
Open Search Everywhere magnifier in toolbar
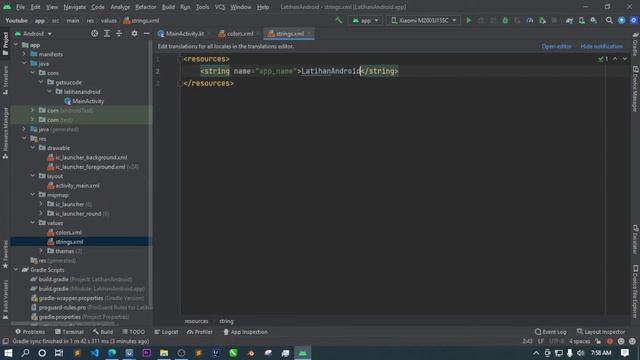click(x=609, y=20)
